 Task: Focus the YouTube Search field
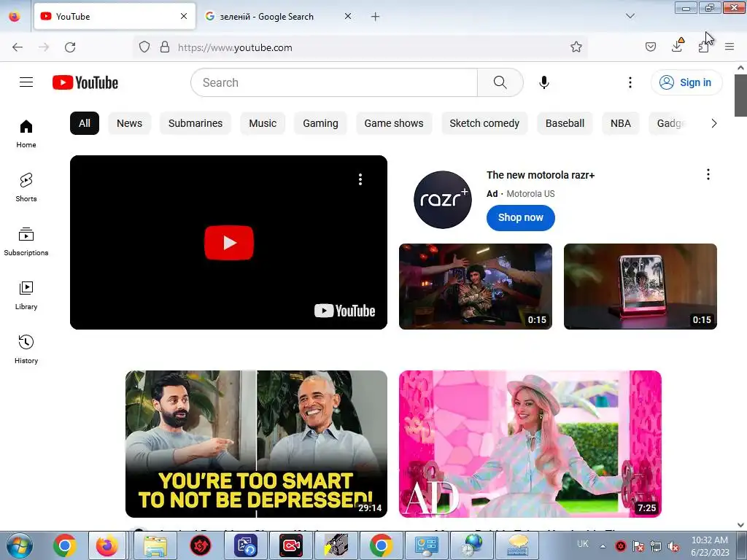pos(334,82)
